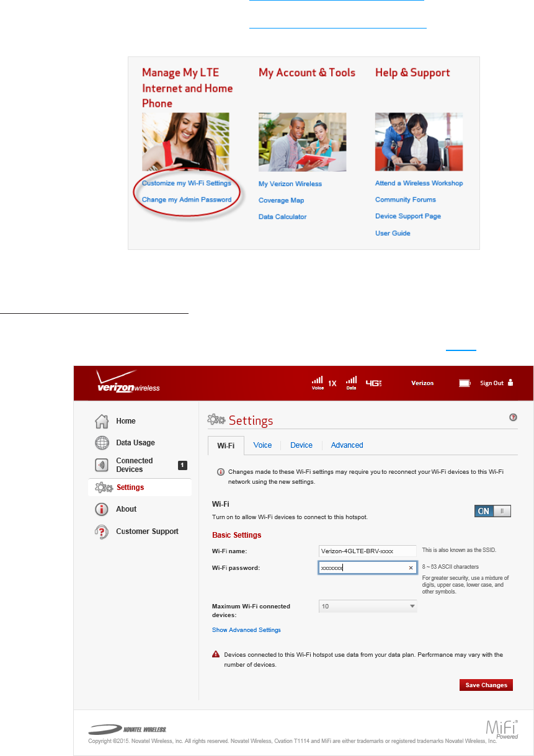Open the User Guide link
Viewport: 534px width, 756px height.
point(393,233)
